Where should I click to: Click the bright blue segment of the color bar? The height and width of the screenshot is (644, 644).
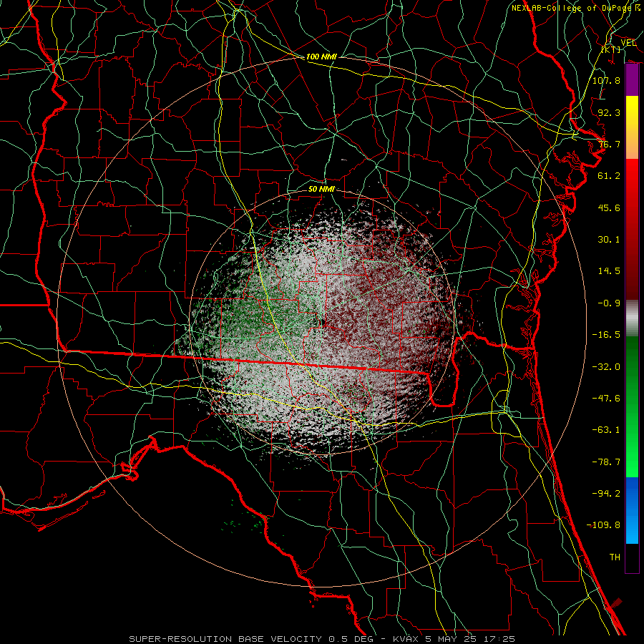[632, 510]
